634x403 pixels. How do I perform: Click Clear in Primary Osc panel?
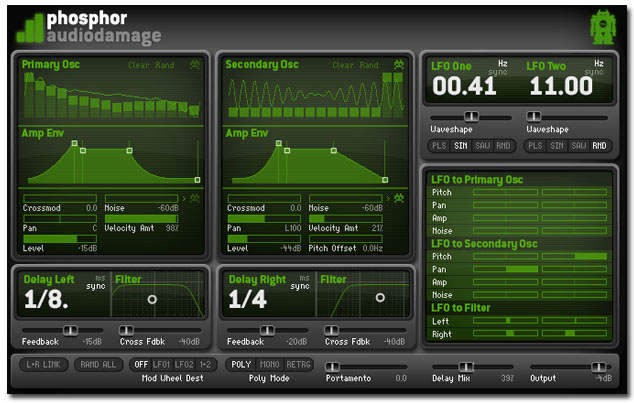pyautogui.click(x=139, y=65)
